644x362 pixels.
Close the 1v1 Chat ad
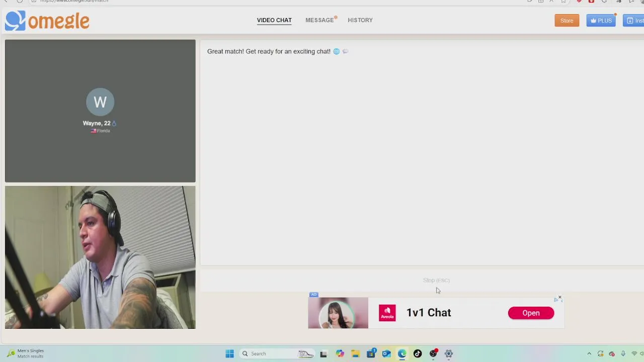(559, 297)
